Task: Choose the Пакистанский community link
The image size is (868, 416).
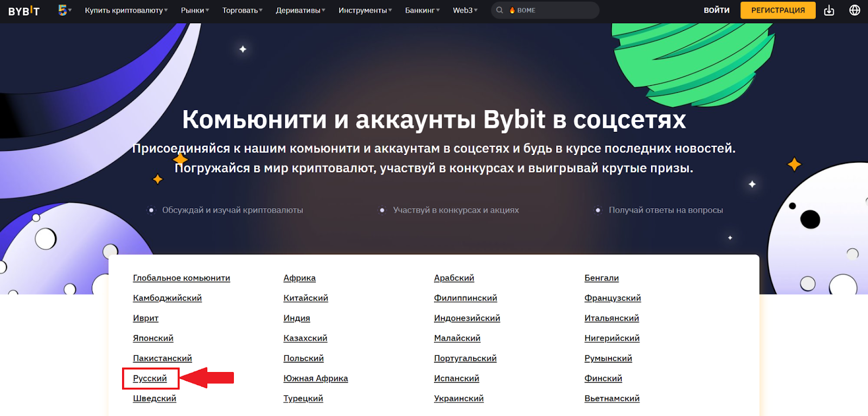Action: pos(162,358)
